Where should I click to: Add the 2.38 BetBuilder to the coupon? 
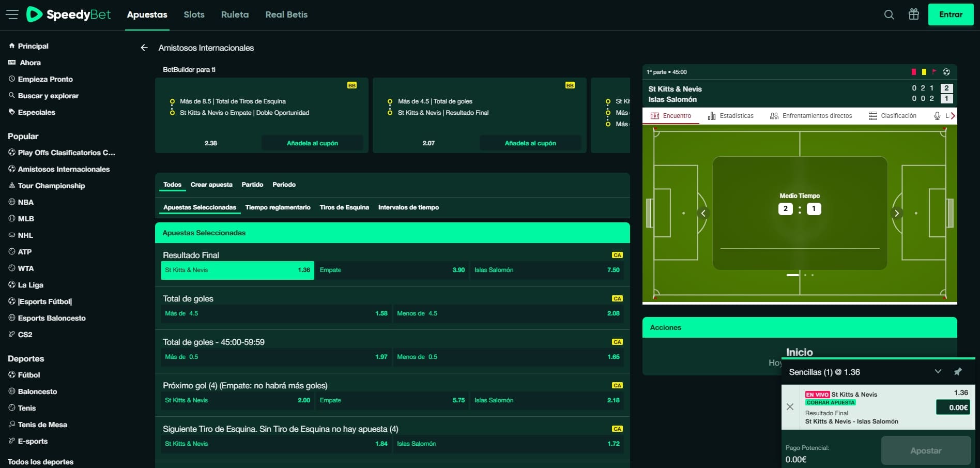[312, 143]
